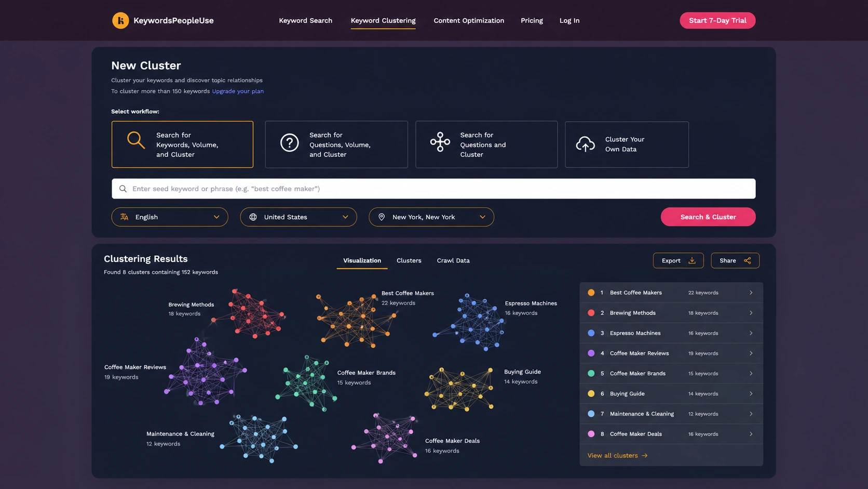Click the question mark icon in Questions workflow

[x=289, y=142]
